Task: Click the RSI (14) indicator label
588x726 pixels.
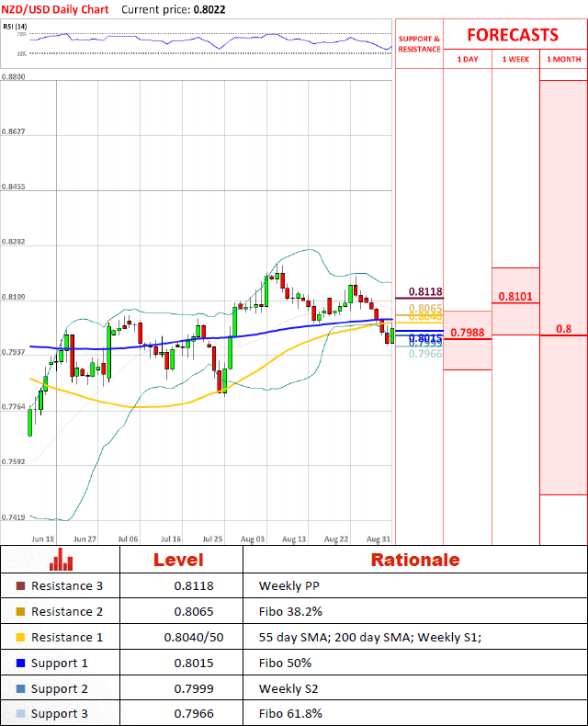Action: pyautogui.click(x=15, y=26)
